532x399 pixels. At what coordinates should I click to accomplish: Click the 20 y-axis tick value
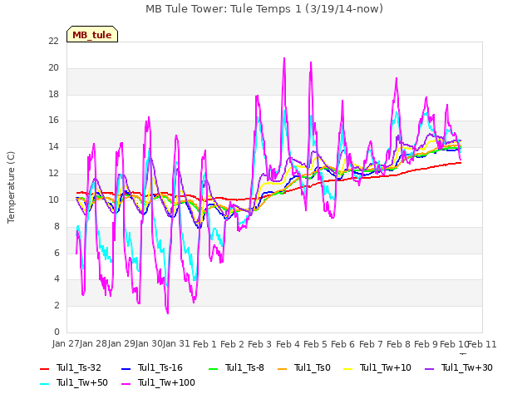(53, 68)
